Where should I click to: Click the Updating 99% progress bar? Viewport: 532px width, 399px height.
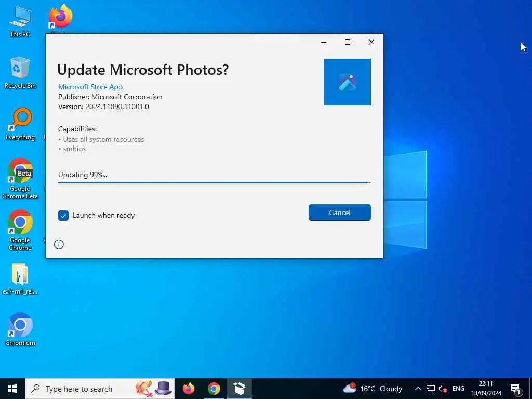(215, 182)
